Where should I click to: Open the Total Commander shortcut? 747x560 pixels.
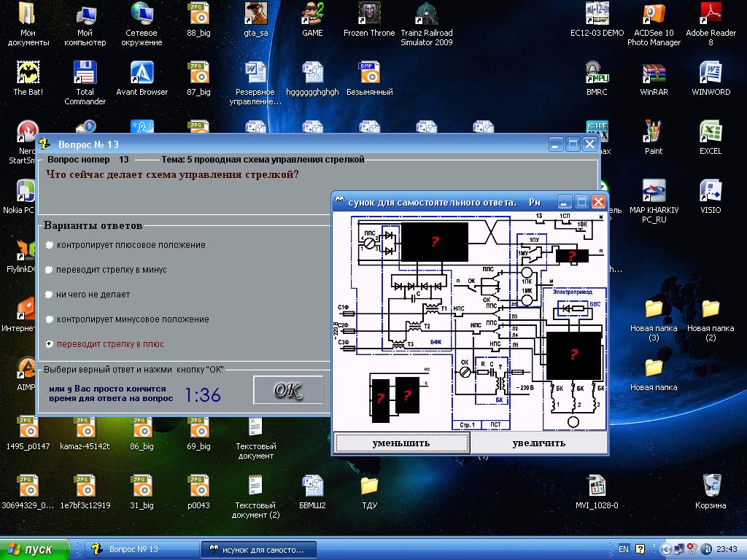tap(85, 74)
